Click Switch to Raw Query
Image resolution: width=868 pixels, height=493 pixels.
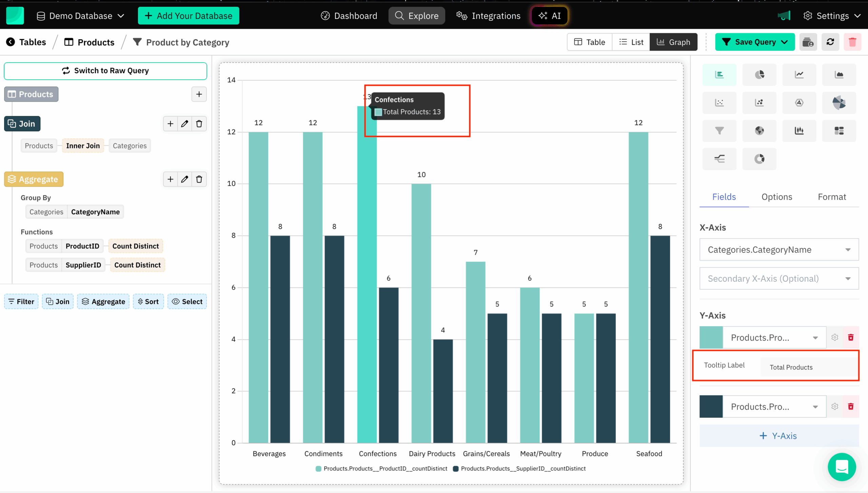coord(105,71)
